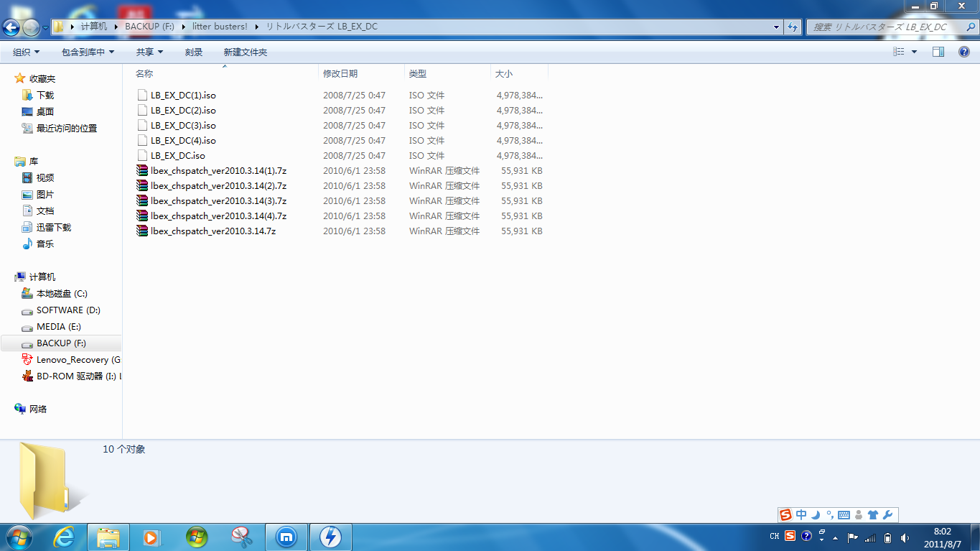Launch Internet Explorer from taskbar

point(64,537)
